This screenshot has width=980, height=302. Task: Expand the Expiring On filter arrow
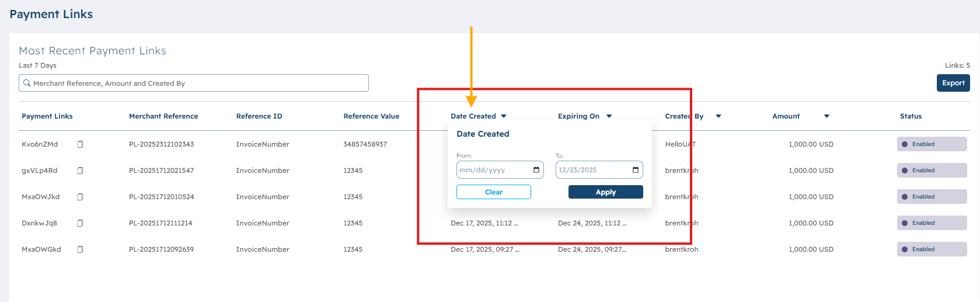pyautogui.click(x=609, y=116)
